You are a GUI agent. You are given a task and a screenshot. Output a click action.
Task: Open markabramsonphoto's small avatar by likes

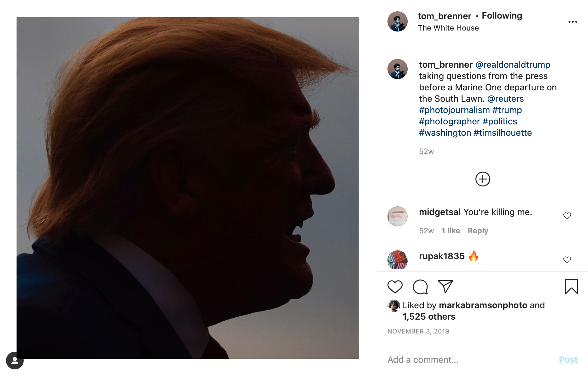point(393,306)
